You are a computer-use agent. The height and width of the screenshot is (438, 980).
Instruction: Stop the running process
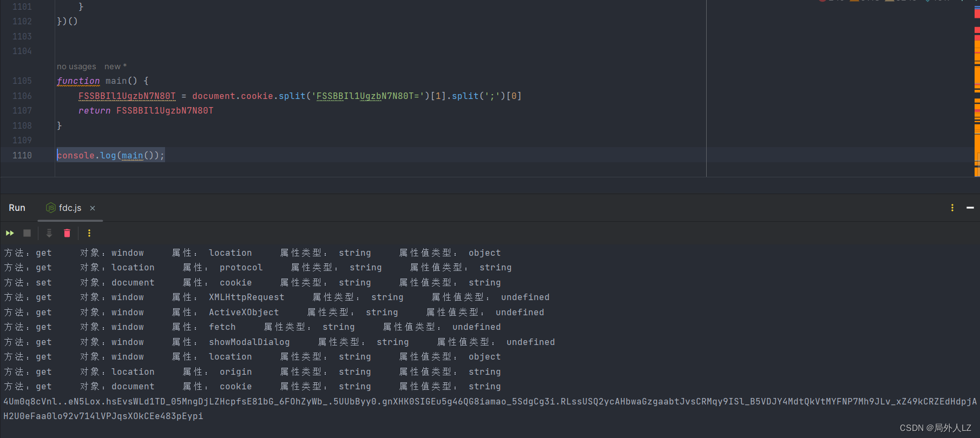click(x=27, y=233)
